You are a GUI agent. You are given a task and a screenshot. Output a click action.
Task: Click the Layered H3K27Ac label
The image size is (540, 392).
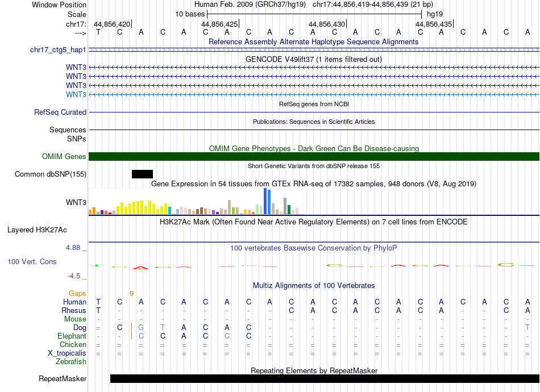pyautogui.click(x=37, y=230)
